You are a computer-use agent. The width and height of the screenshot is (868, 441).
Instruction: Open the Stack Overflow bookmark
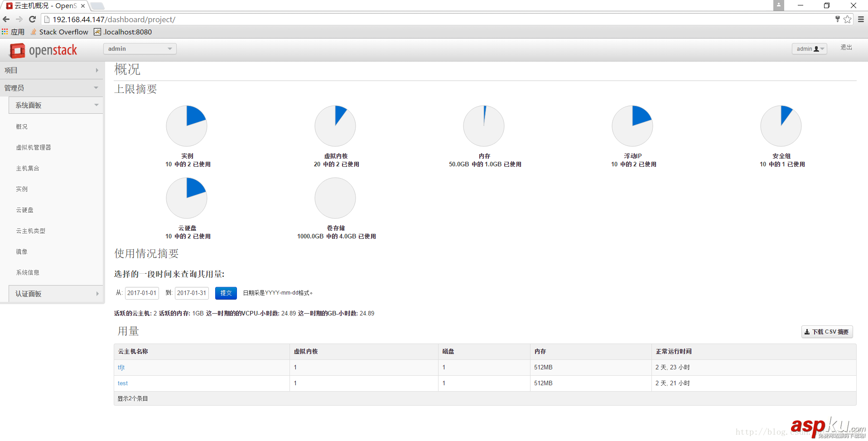tap(59, 32)
